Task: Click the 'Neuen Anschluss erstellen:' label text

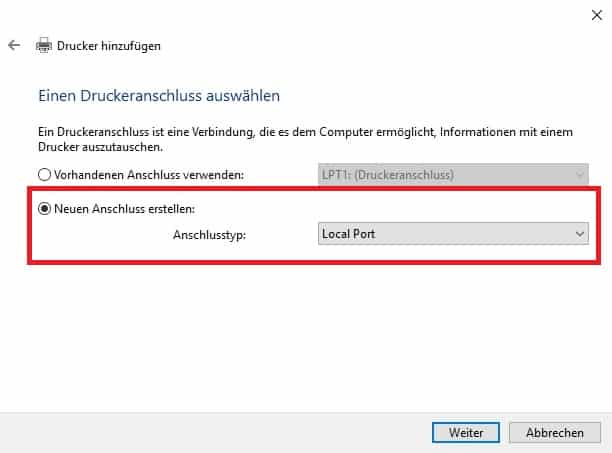Action: click(x=124, y=209)
